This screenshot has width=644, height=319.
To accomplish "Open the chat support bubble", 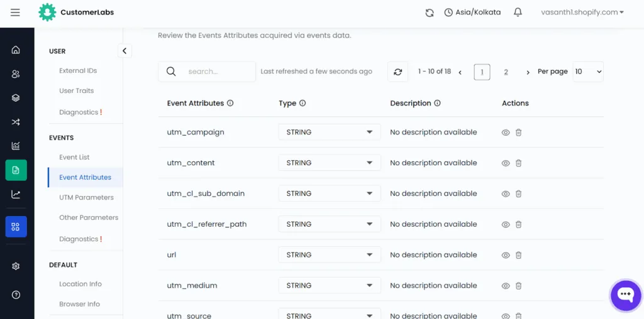I will click(x=626, y=295).
